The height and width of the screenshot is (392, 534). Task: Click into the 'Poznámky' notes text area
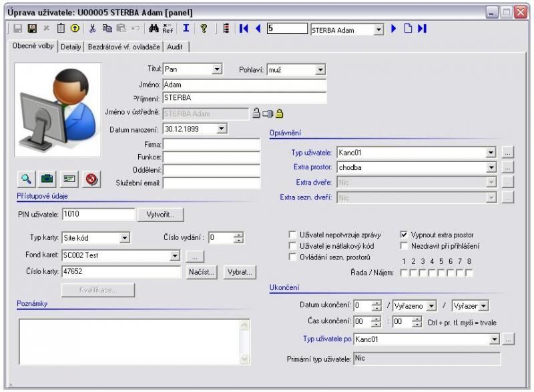pyautogui.click(x=127, y=340)
